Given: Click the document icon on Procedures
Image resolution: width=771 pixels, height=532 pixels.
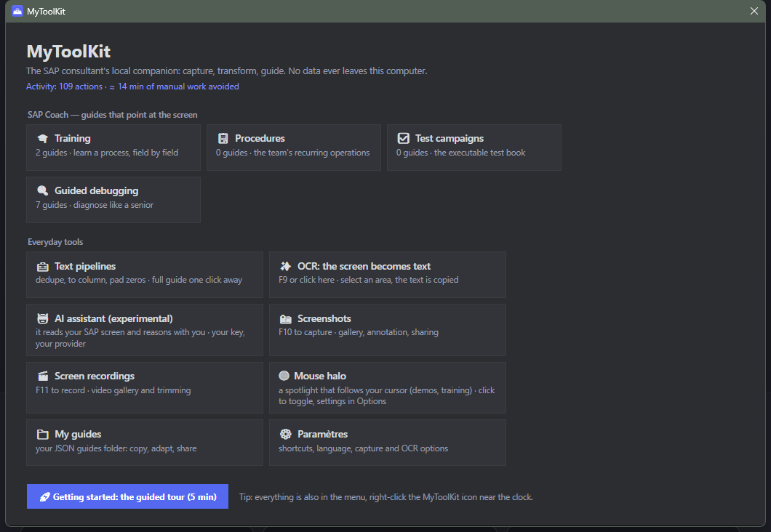Looking at the screenshot, I should (223, 139).
